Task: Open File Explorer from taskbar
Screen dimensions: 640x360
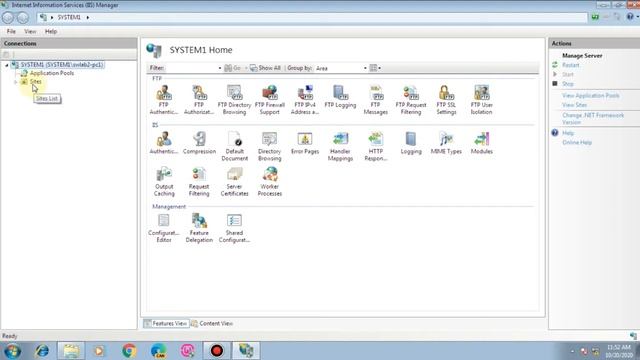Action: [x=71, y=351]
